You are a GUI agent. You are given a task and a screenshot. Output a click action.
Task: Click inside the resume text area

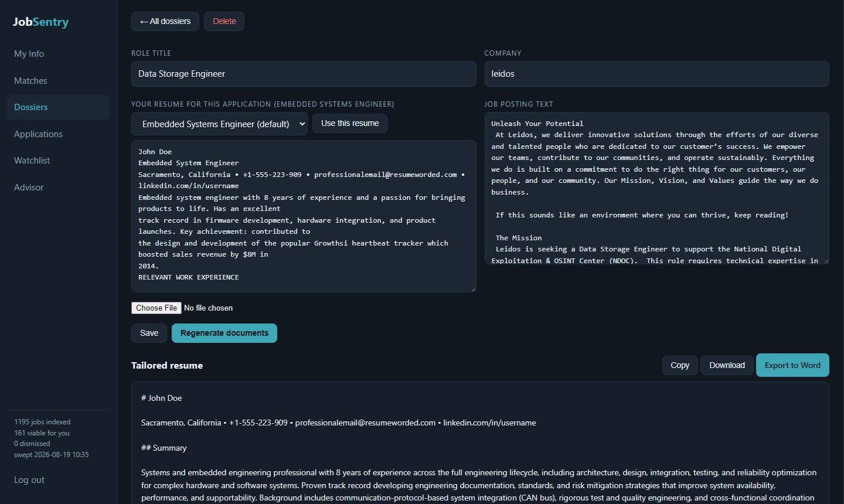tap(304, 216)
